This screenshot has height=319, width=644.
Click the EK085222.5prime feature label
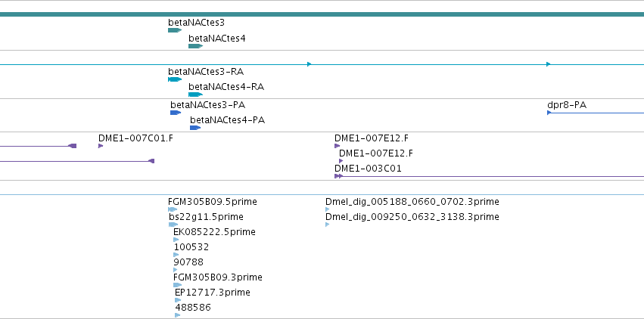tap(214, 232)
